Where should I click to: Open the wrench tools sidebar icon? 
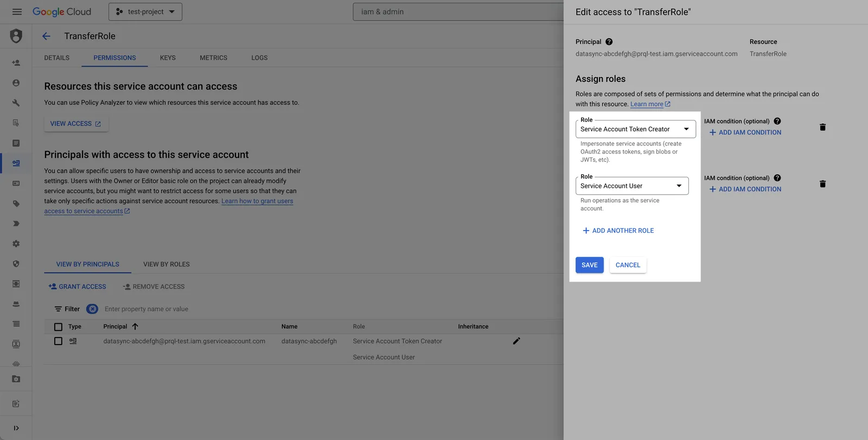pos(16,103)
